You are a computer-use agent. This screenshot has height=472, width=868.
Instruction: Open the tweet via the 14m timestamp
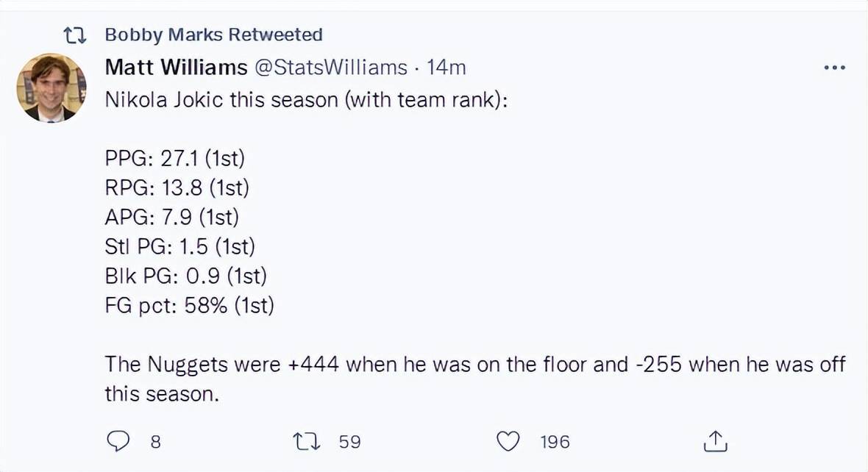pyautogui.click(x=447, y=68)
